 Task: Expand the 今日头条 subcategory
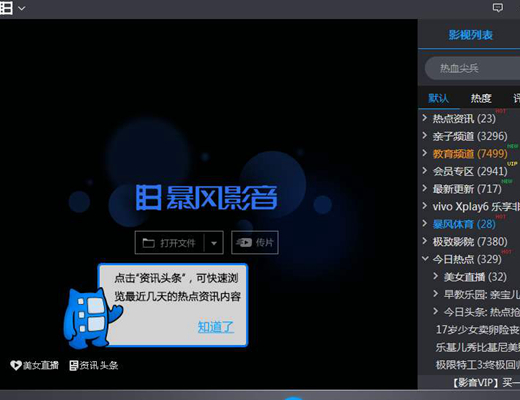tap(436, 311)
